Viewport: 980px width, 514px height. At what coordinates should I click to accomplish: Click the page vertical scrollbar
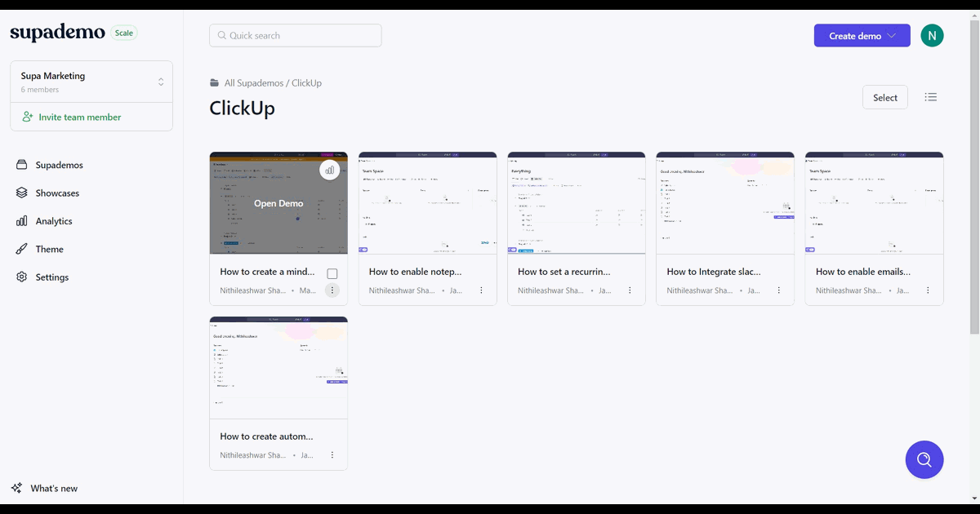coord(974,178)
